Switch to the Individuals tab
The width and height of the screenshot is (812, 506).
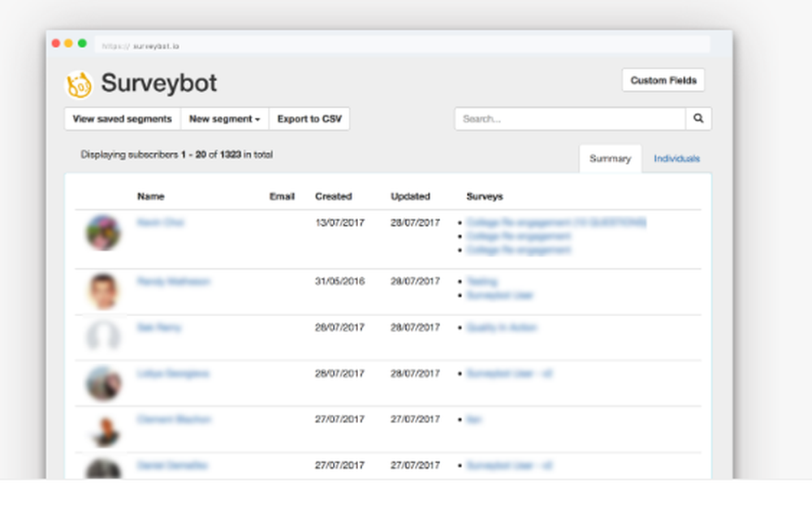pos(676,158)
